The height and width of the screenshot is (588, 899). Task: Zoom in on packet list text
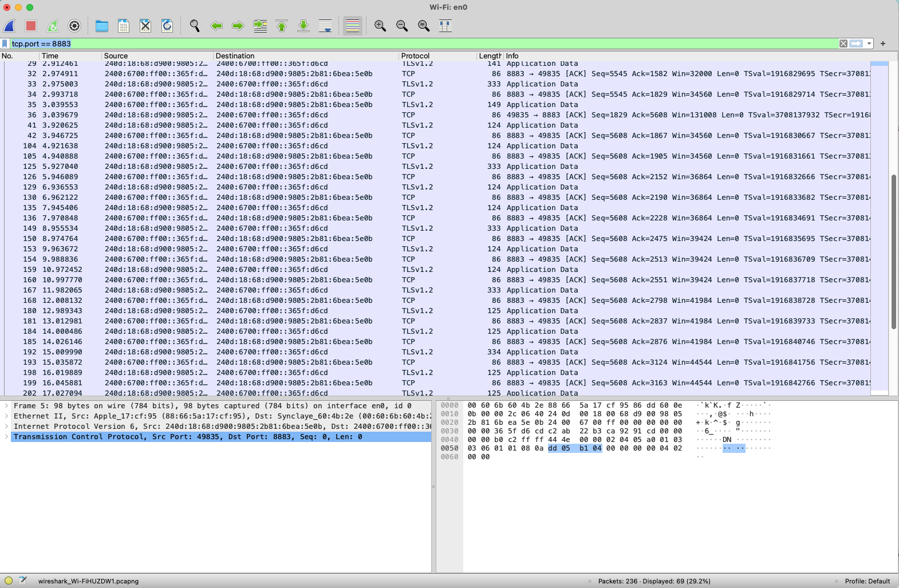pos(380,26)
